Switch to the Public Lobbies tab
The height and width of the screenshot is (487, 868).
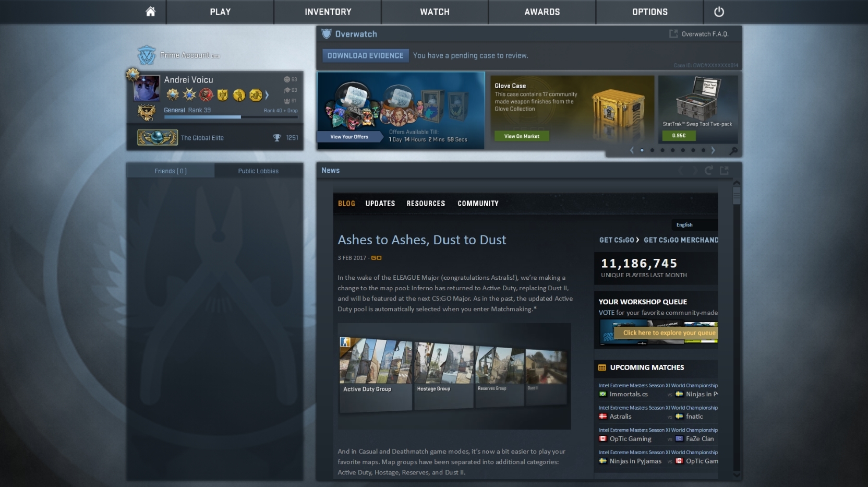point(259,171)
